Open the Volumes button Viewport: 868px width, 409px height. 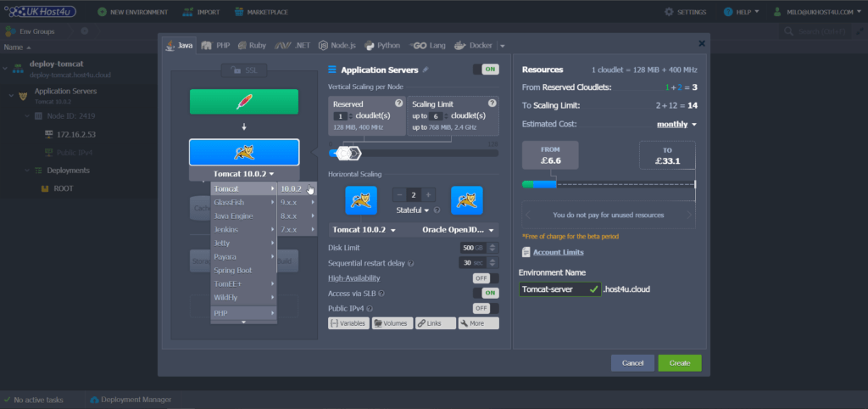(x=392, y=323)
